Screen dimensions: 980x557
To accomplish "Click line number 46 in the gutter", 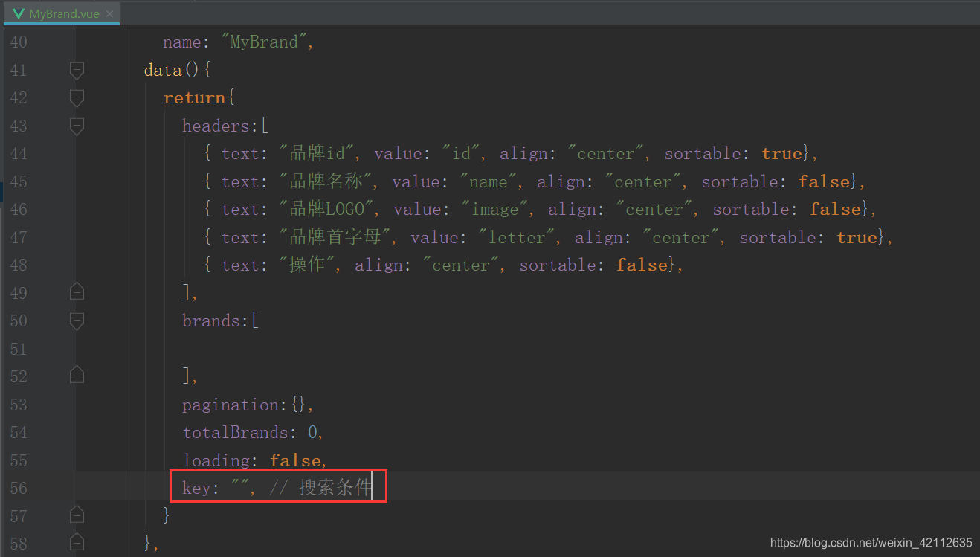I will (19, 210).
